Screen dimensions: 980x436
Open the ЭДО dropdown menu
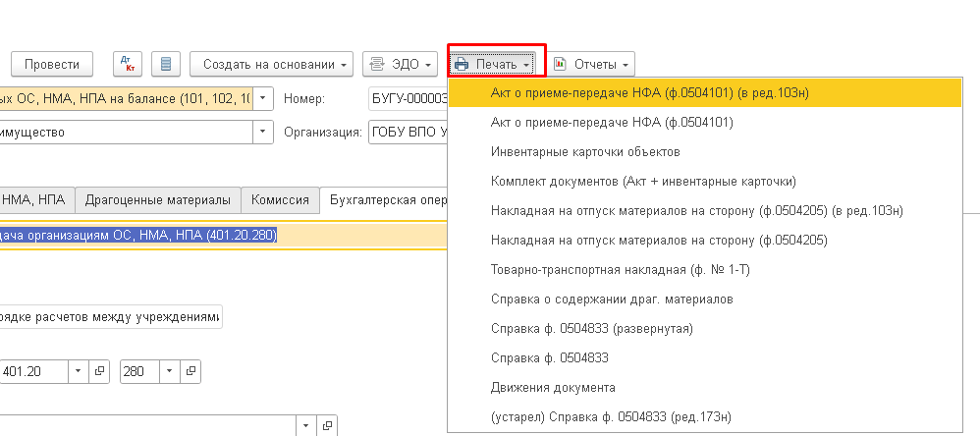click(400, 64)
